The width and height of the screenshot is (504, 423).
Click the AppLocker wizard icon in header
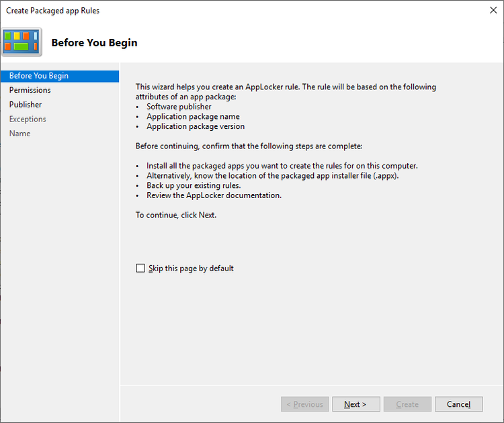pos(22,42)
